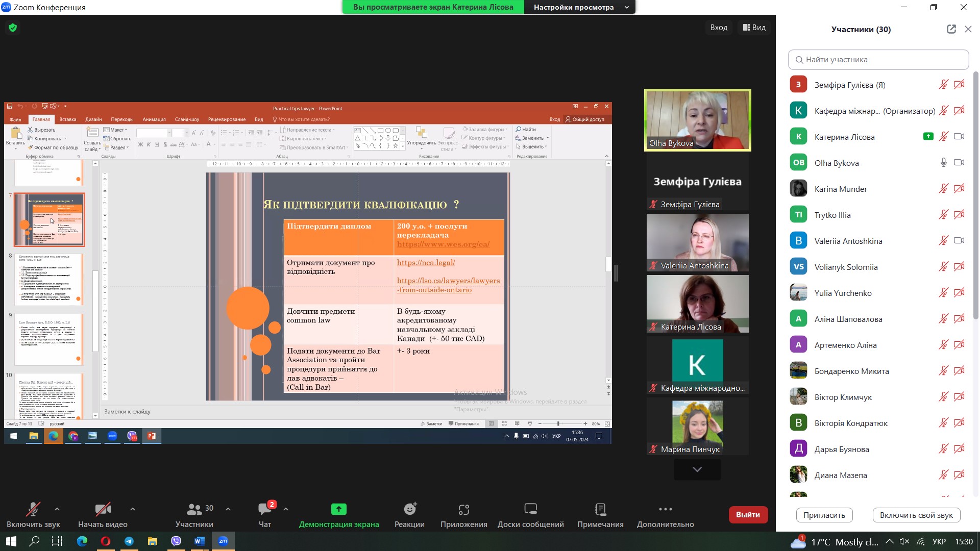This screenshot has width=980, height=551.
Task: Open Opera browser from taskbar
Action: coord(106,541)
